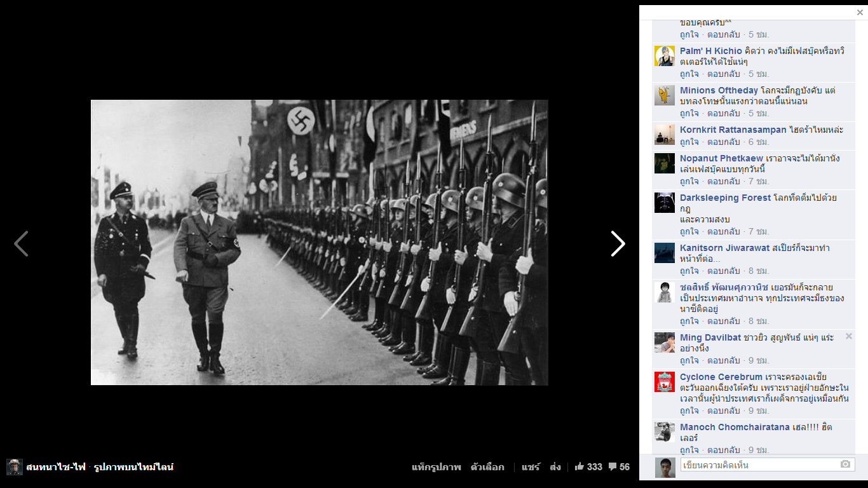Click the main black-and-white photo
Image resolution: width=868 pixels, height=488 pixels.
[x=320, y=242]
